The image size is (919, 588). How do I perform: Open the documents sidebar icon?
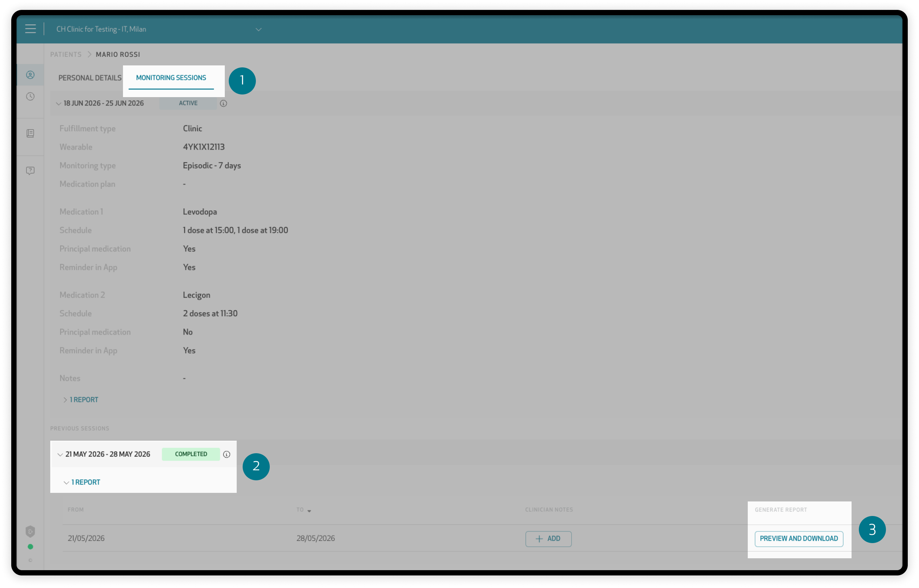(x=30, y=133)
